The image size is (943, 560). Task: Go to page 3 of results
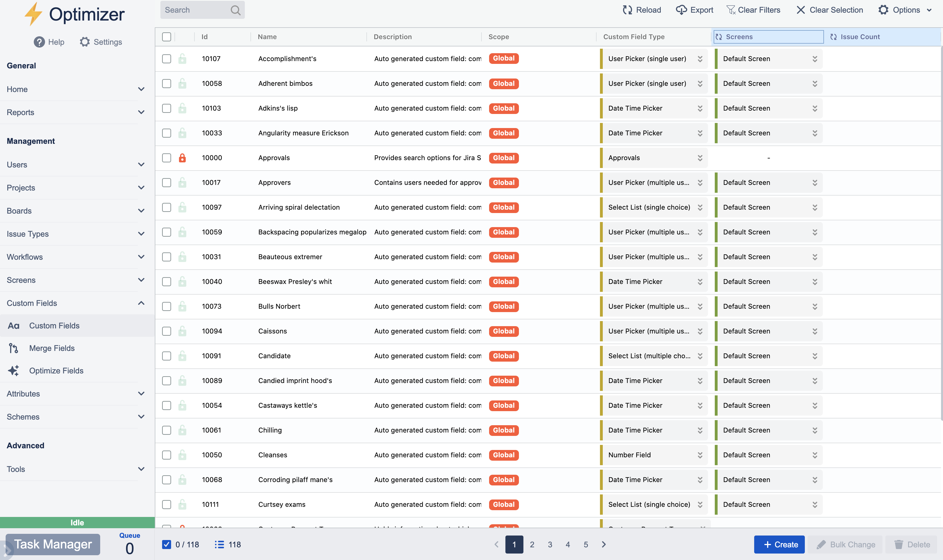click(x=550, y=545)
